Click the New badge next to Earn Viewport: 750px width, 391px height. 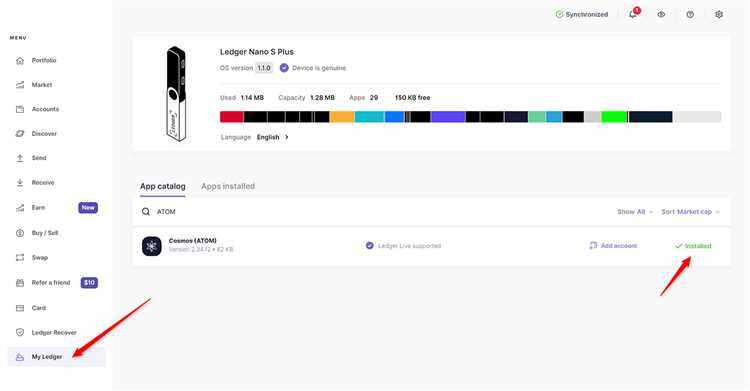[88, 208]
